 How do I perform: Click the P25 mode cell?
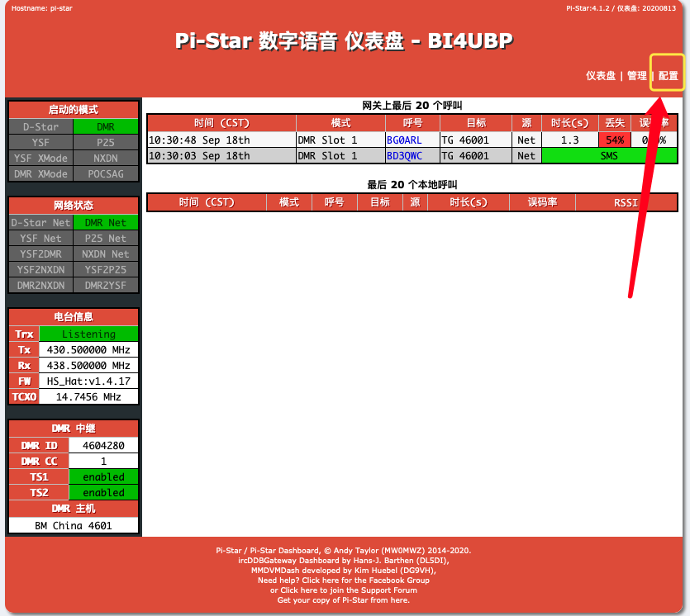(106, 143)
